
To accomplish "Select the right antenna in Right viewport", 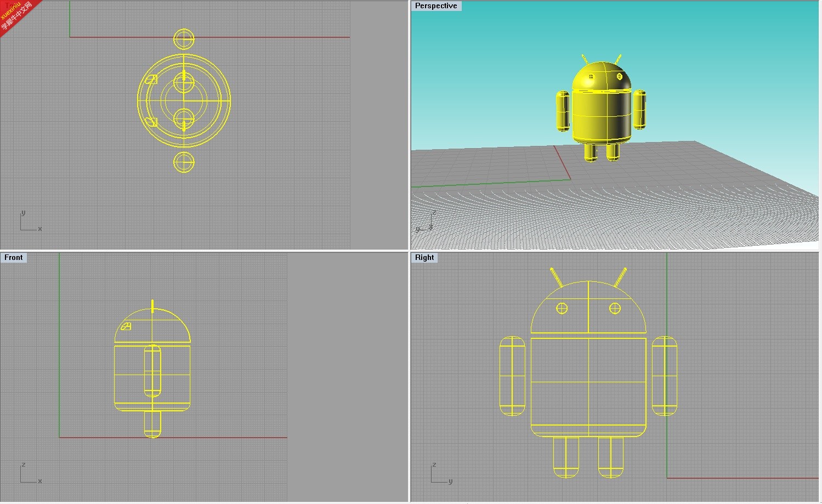I will 620,278.
